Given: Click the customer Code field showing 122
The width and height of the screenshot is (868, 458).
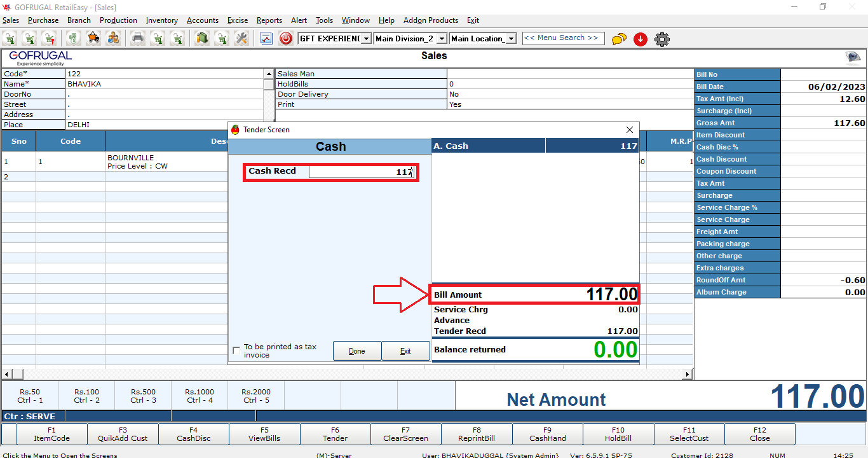Looking at the screenshot, I should 165,74.
